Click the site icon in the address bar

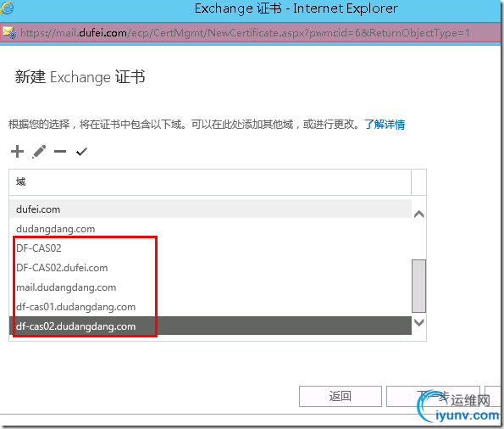click(9, 32)
